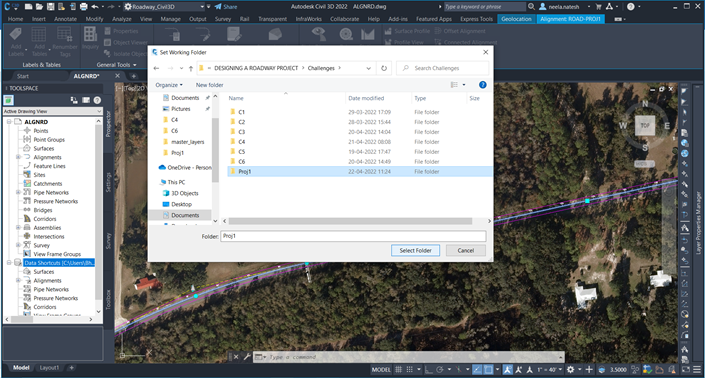This screenshot has width=705, height=378.
Task: Select the C5 folder in file list
Action: coord(242,151)
